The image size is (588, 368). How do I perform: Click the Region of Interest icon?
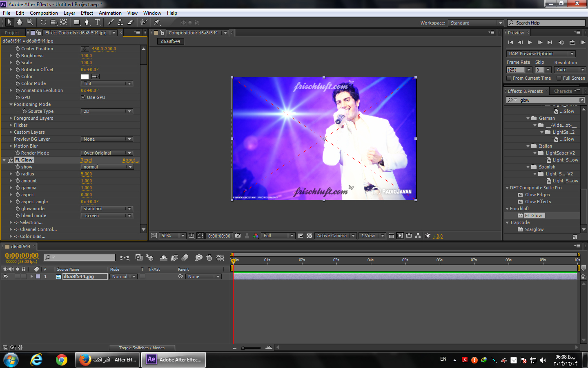click(200, 236)
